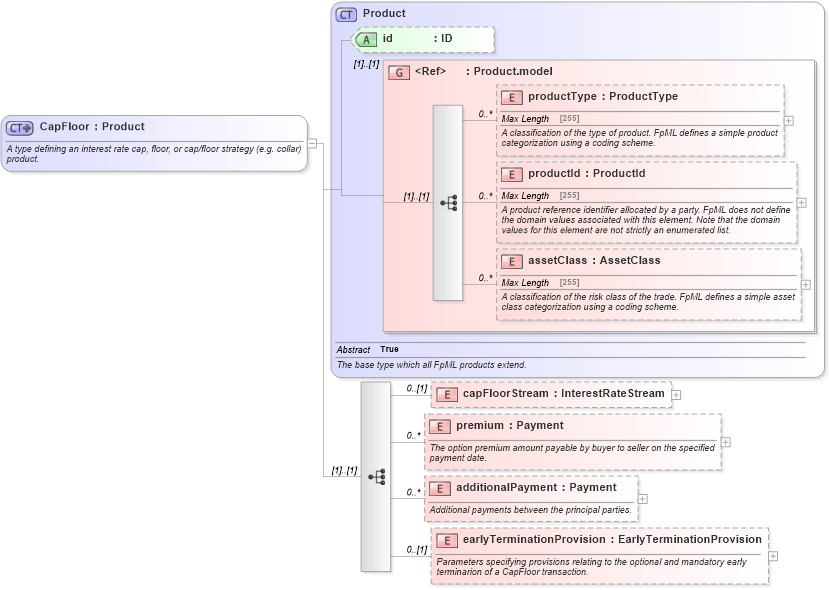Click the 0..[1] cardinality by capFloorStream
Viewport: 829px width, 590px height.
417,389
